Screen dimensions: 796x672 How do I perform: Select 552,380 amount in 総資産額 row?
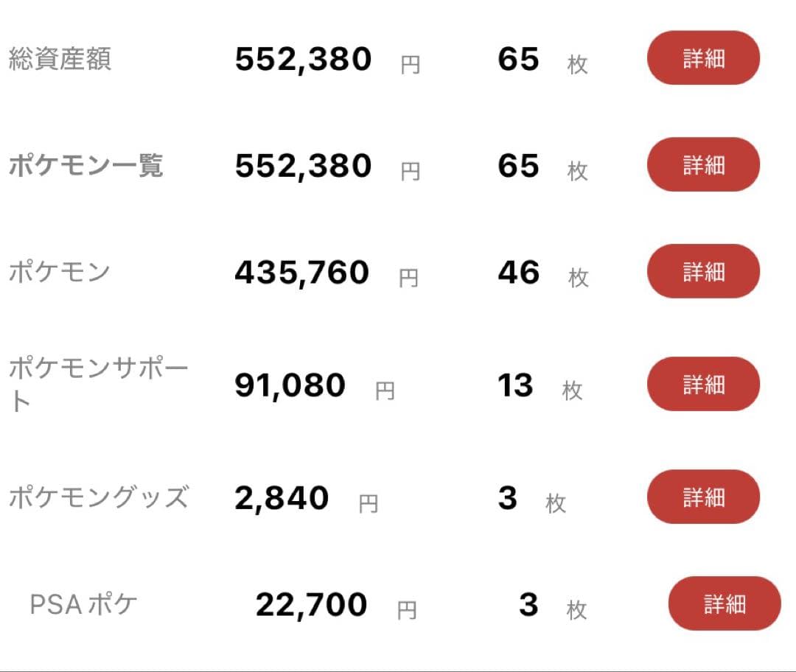click(x=303, y=60)
